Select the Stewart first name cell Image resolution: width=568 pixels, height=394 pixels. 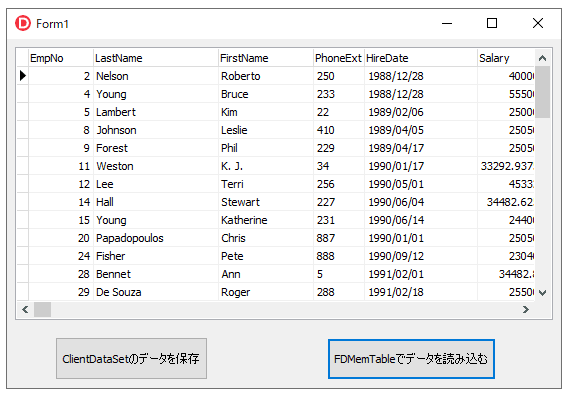tap(266, 202)
